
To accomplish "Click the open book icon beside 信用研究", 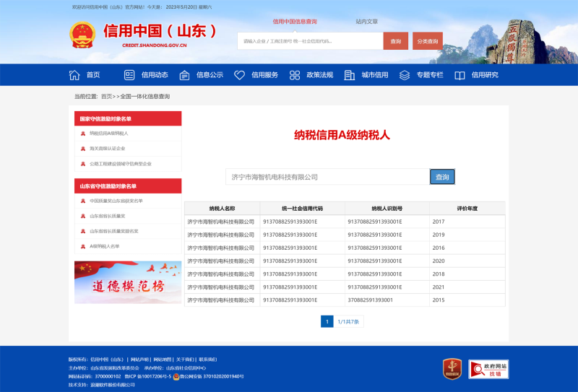I will 460,75.
